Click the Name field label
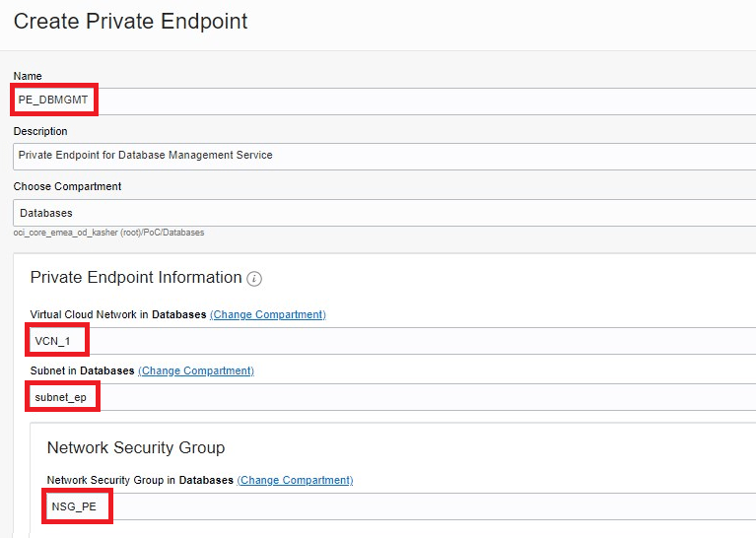The image size is (756, 538). [28, 76]
